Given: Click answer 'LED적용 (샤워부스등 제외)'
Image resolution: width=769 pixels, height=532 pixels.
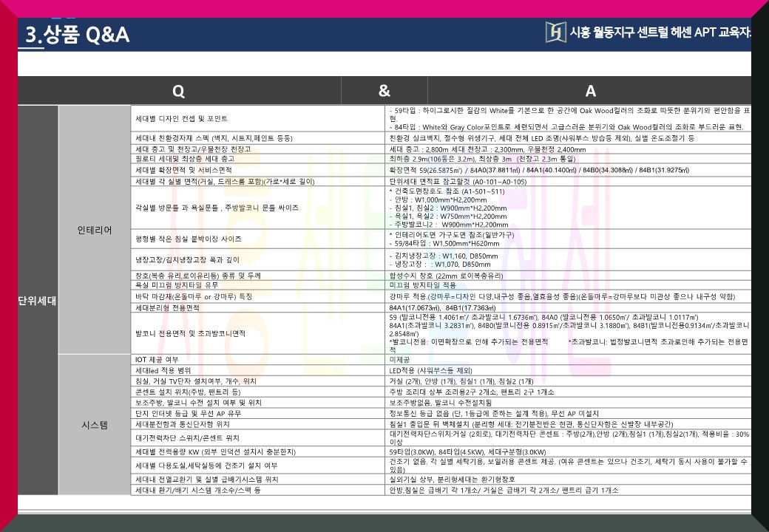Looking at the screenshot, I should 430,370.
